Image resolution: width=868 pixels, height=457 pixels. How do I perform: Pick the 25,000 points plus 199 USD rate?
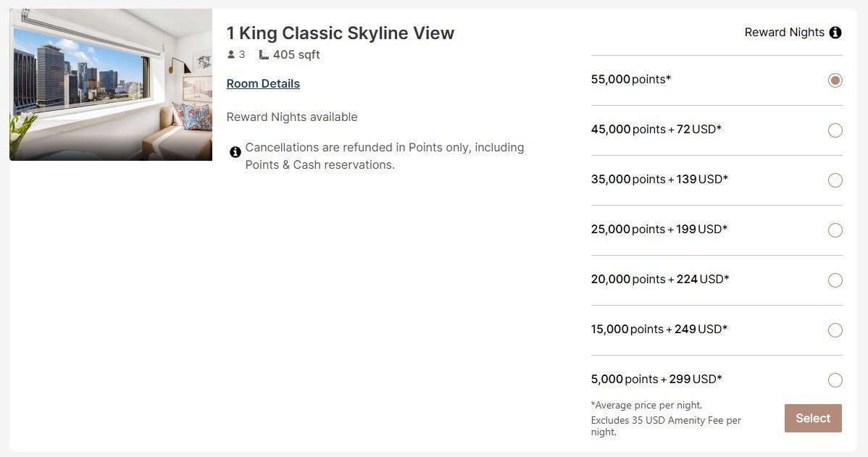pyautogui.click(x=835, y=230)
